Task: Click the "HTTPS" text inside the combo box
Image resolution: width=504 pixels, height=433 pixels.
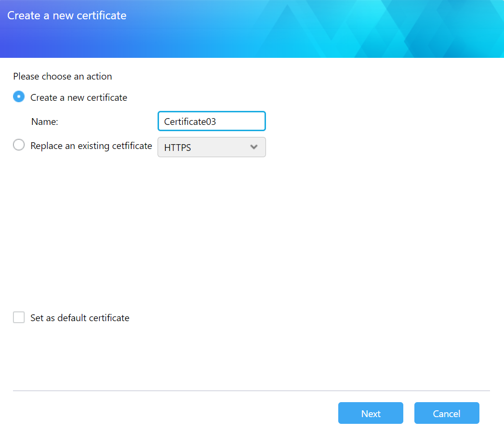Action: pyautogui.click(x=177, y=148)
